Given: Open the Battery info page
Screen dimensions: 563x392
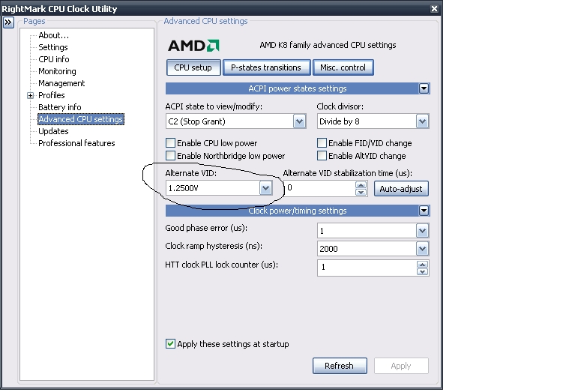Looking at the screenshot, I should [60, 107].
